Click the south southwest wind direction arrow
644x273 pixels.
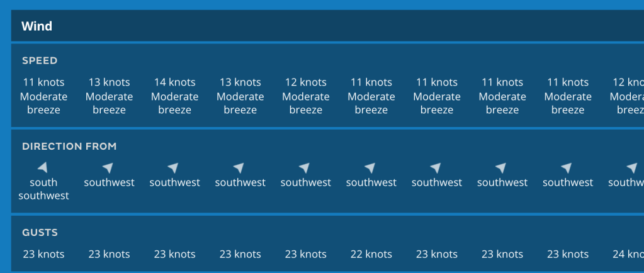pyautogui.click(x=43, y=167)
